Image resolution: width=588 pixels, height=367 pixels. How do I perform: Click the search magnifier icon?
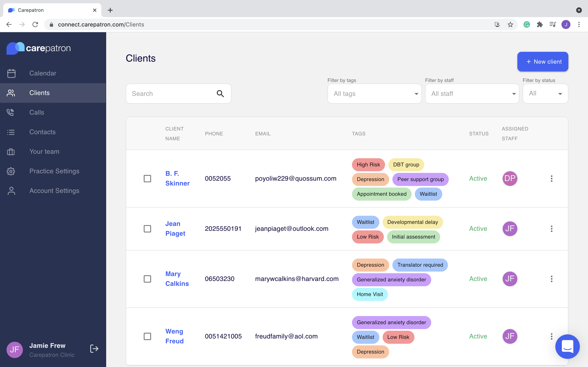(220, 93)
